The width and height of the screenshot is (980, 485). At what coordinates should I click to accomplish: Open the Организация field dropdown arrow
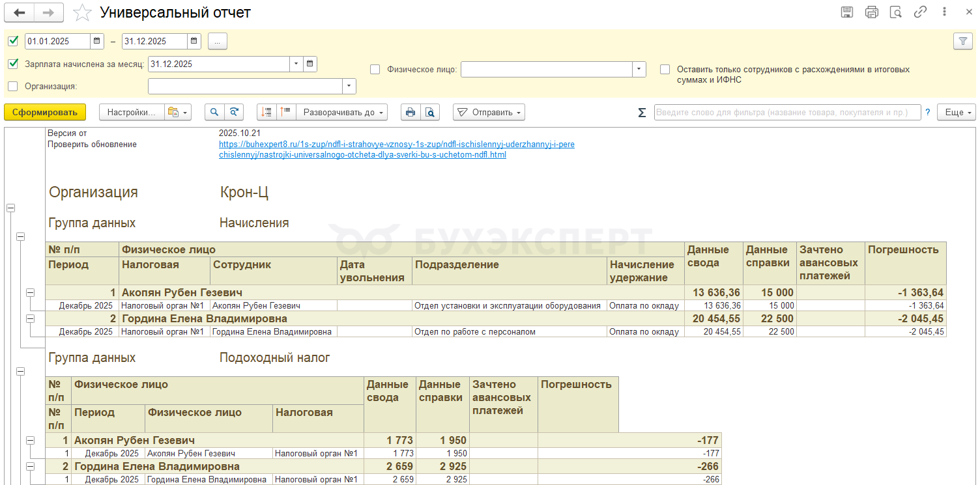(x=350, y=86)
